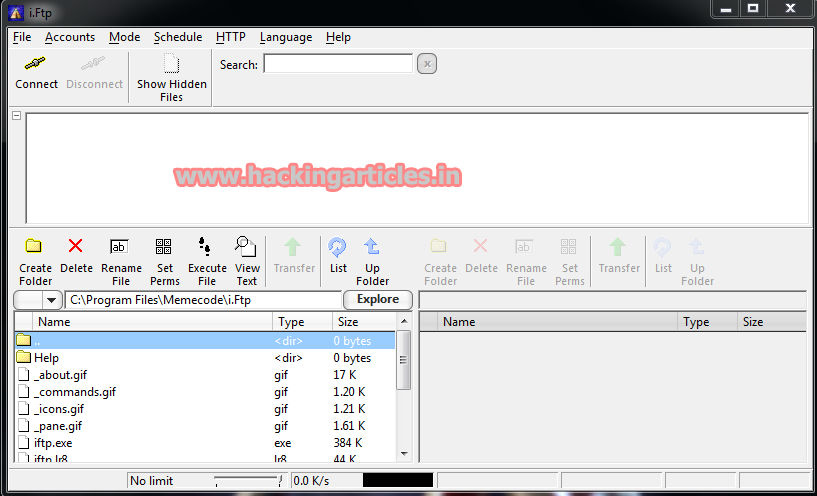Click the remote path field

pos(613,300)
